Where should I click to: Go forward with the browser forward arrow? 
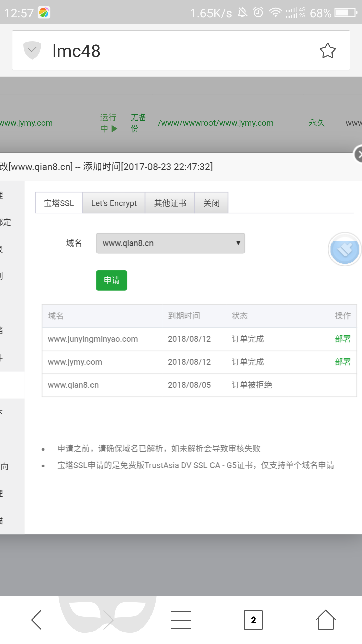[x=108, y=620]
